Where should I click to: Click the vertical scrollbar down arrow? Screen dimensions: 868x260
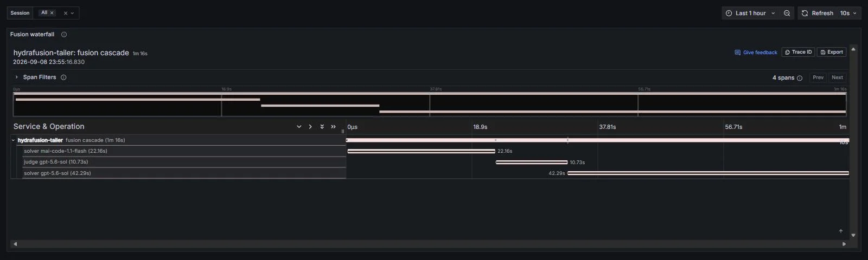pos(853,236)
